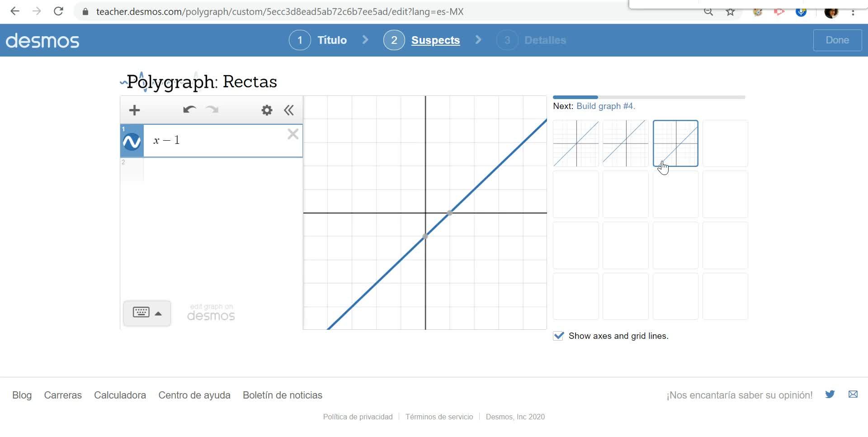Undo the last expression edit

point(189,109)
